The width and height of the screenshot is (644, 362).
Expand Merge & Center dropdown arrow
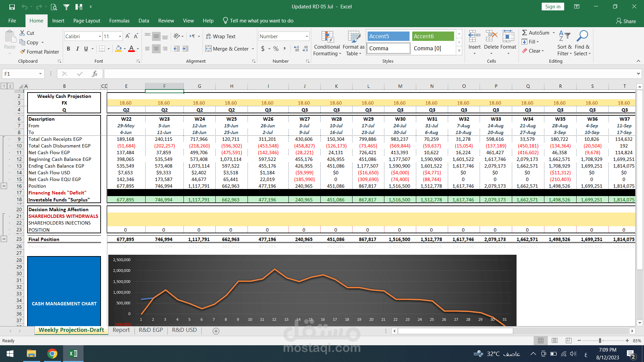click(253, 49)
